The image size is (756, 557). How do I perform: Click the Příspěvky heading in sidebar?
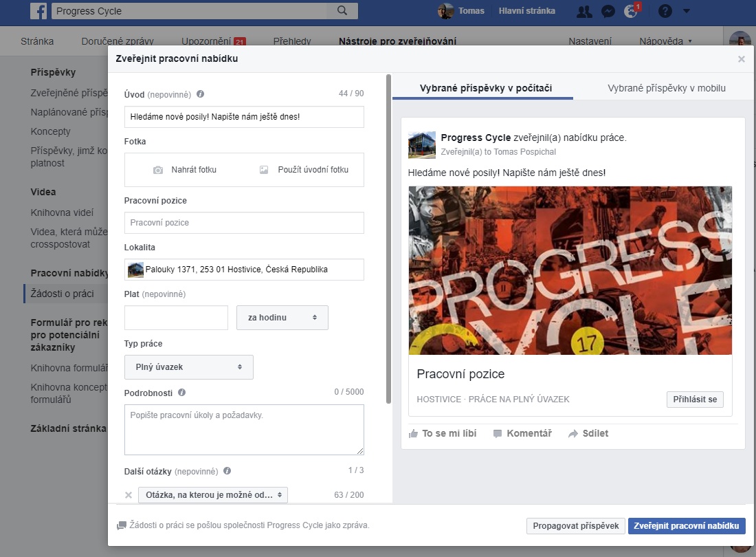(x=53, y=72)
